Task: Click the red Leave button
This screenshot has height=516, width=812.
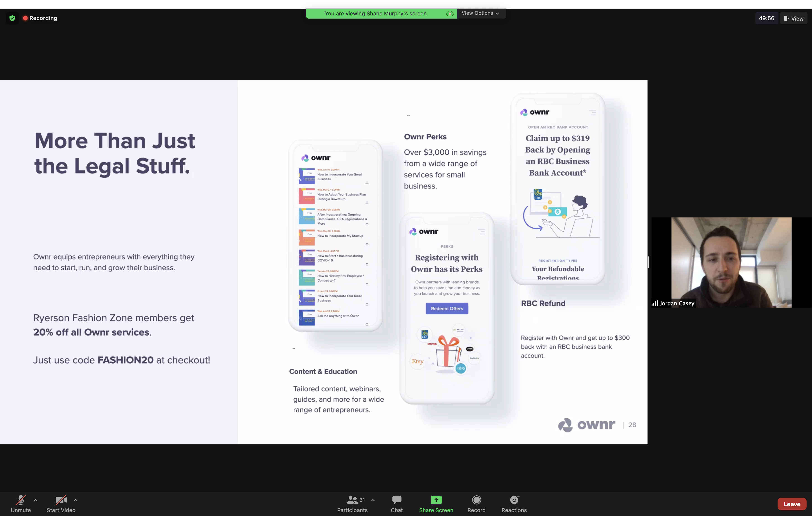Action: [x=791, y=504]
